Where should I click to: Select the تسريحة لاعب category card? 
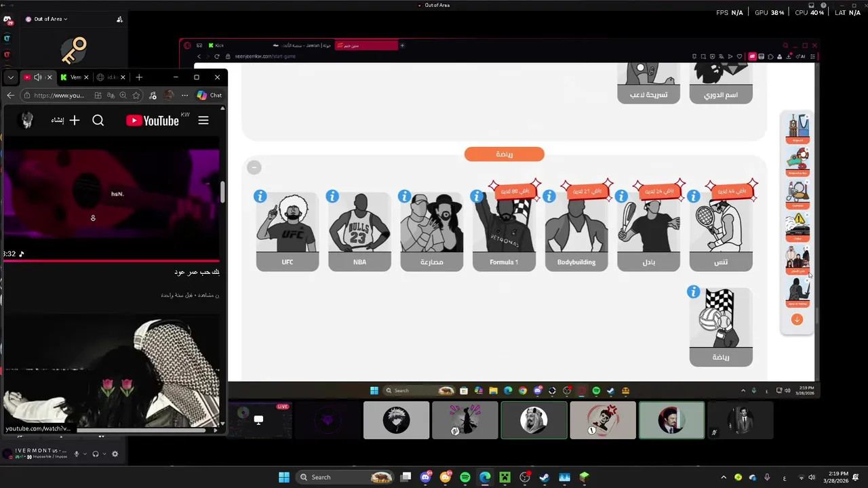pos(648,83)
